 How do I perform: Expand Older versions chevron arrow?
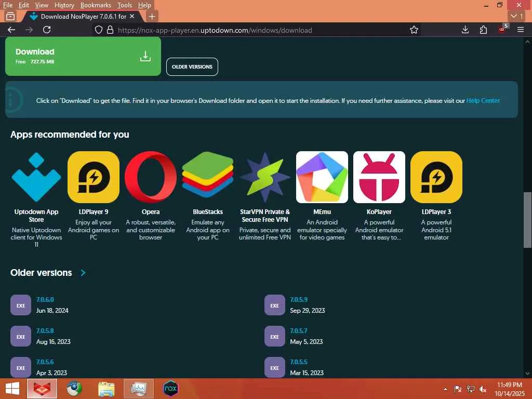coord(83,273)
